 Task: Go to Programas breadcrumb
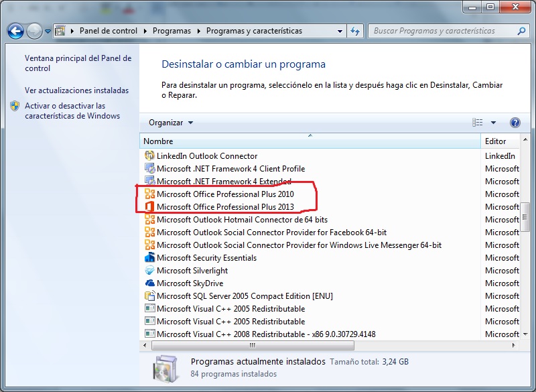172,31
